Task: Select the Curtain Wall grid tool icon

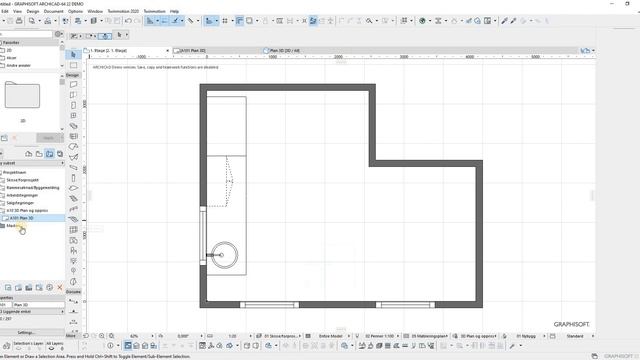Action: (73, 230)
